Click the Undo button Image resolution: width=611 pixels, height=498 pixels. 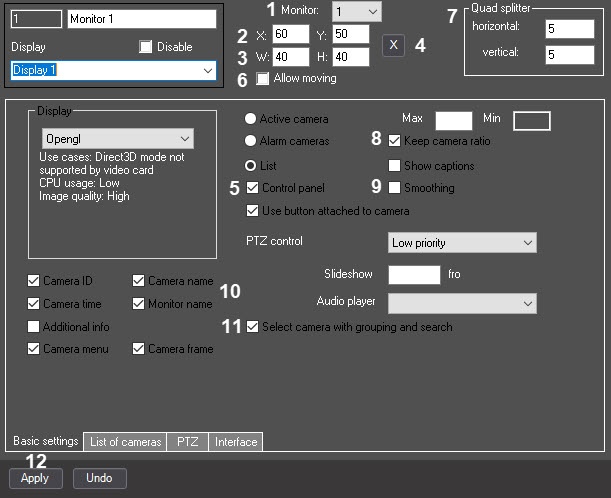pos(99,478)
